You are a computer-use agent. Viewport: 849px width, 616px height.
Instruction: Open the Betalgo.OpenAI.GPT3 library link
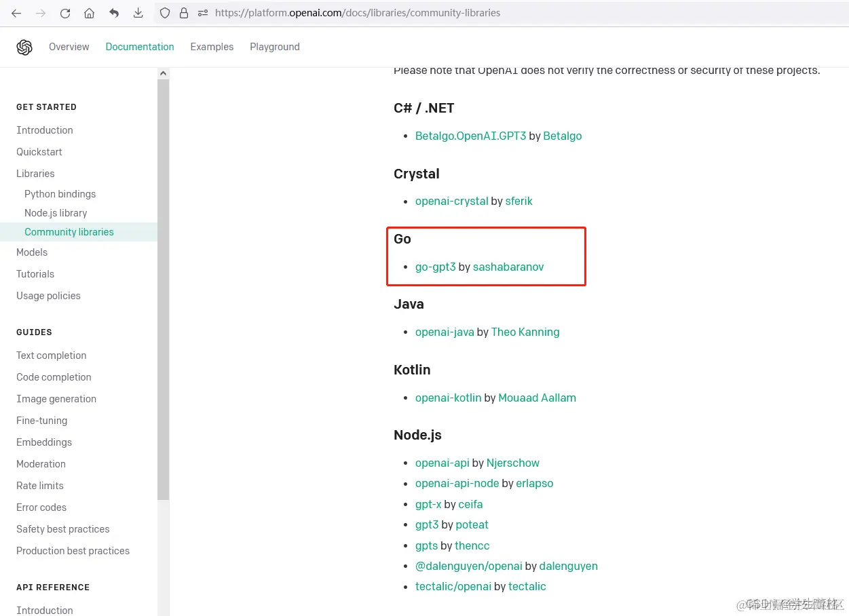pos(471,136)
